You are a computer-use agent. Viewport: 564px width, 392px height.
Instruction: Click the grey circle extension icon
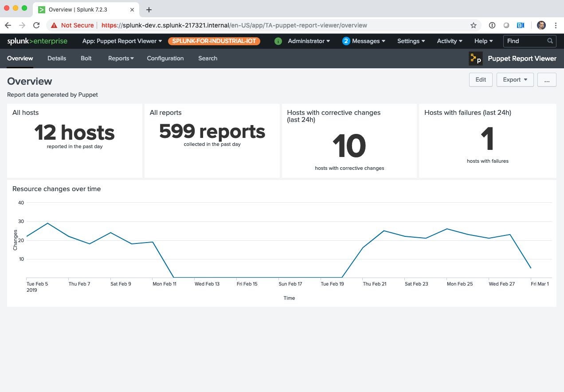point(506,25)
